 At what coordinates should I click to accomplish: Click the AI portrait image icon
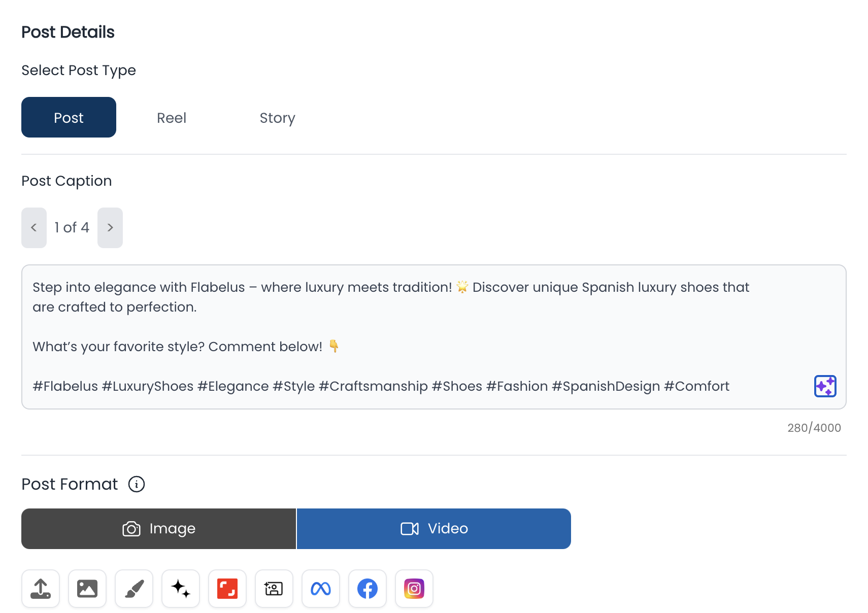point(274,589)
